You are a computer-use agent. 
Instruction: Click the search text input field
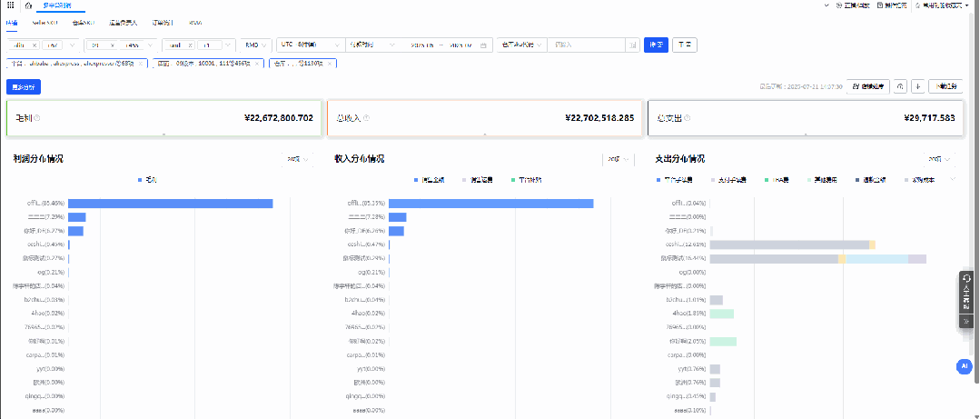588,45
